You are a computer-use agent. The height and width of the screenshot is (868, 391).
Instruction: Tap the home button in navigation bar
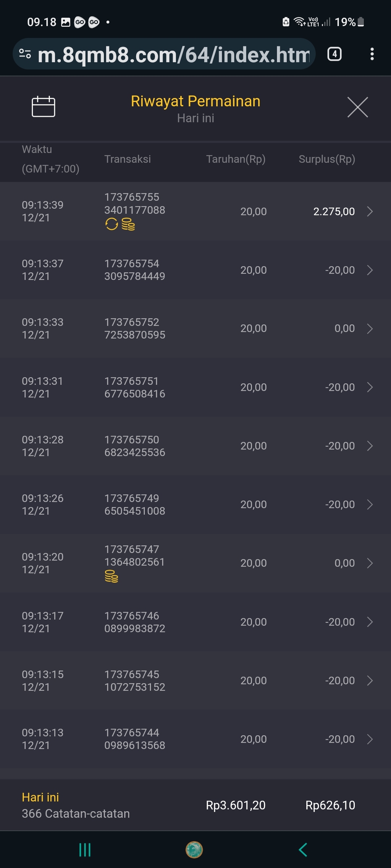pos(194,850)
